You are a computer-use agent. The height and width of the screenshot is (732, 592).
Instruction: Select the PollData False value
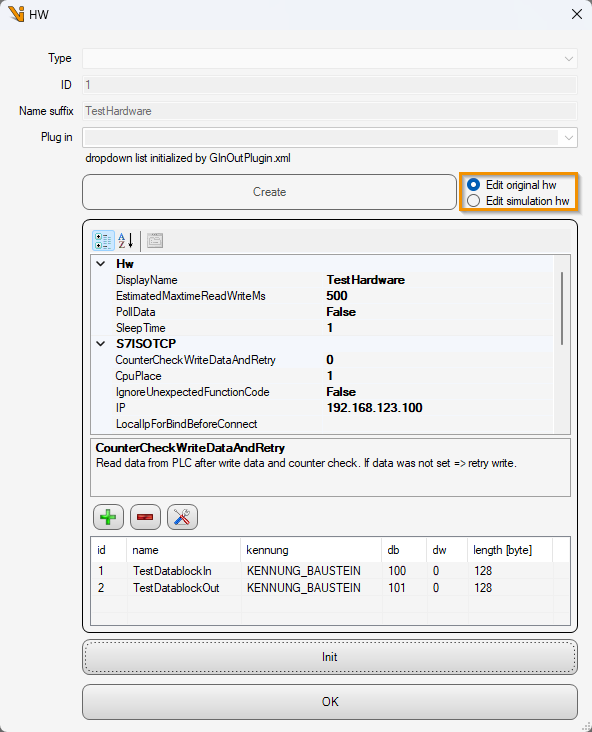pyautogui.click(x=341, y=312)
